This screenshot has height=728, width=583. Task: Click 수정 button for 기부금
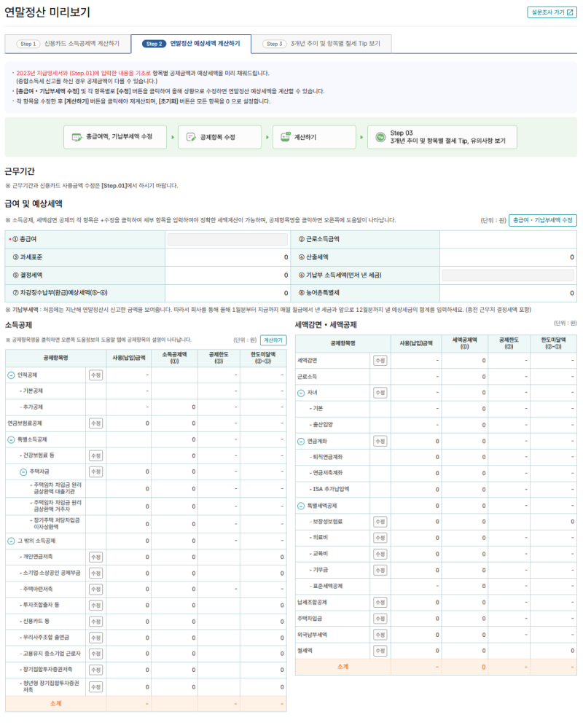pyautogui.click(x=380, y=570)
